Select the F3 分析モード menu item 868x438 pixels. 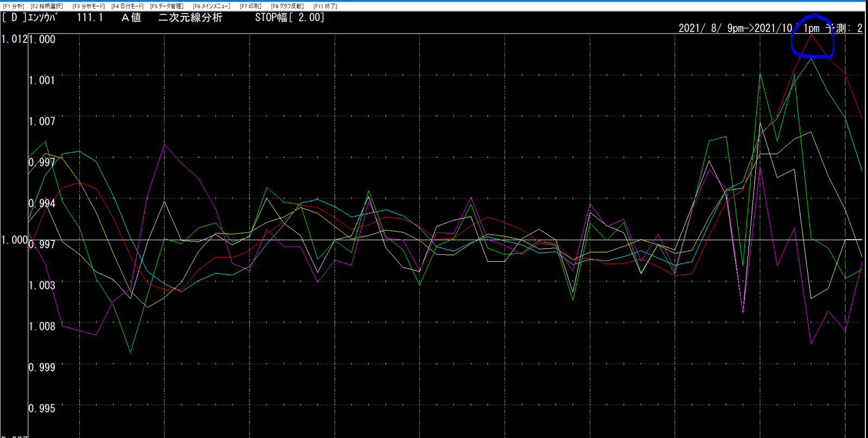click(89, 6)
